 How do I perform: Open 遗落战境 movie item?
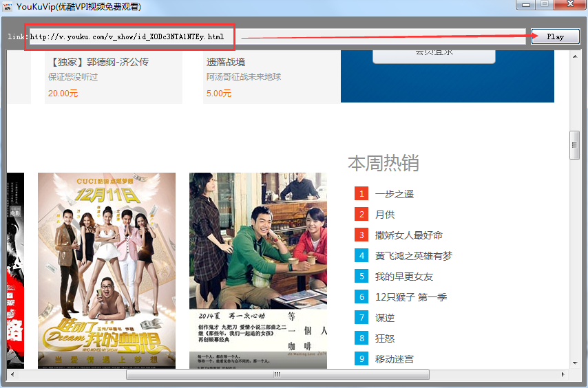tap(226, 62)
